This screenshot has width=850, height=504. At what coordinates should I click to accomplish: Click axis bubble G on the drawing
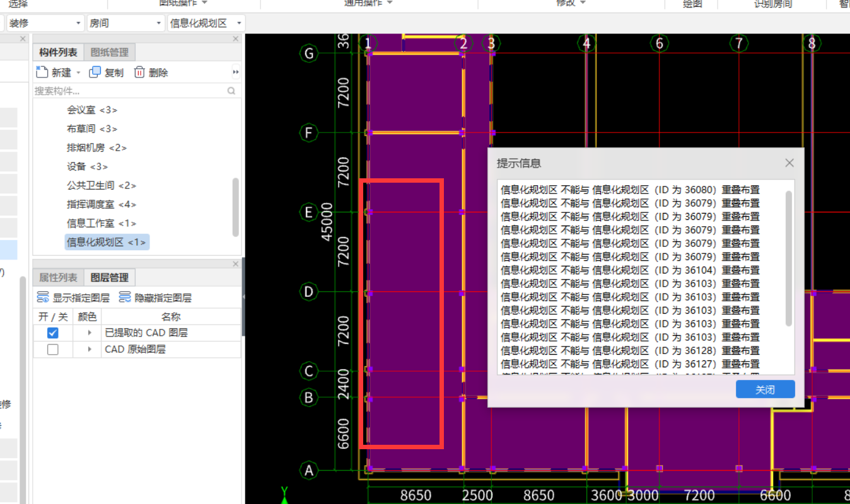(308, 54)
